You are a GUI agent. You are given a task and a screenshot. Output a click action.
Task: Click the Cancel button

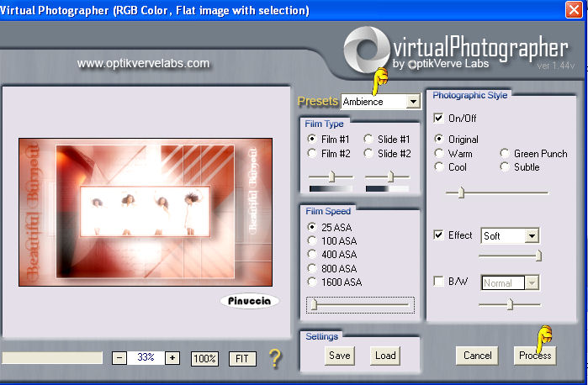pyautogui.click(x=477, y=356)
